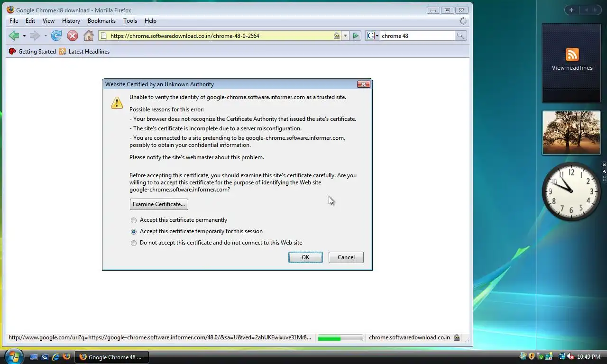Click the muted volume tray icon
The width and height of the screenshot is (607, 364).
click(x=570, y=356)
